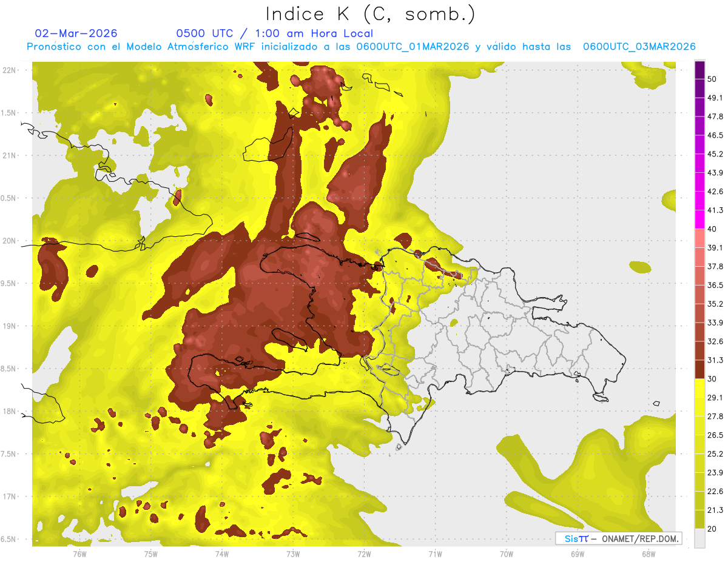The width and height of the screenshot is (728, 562).
Task: Click the colorbar value 46.5
Action: point(715,135)
